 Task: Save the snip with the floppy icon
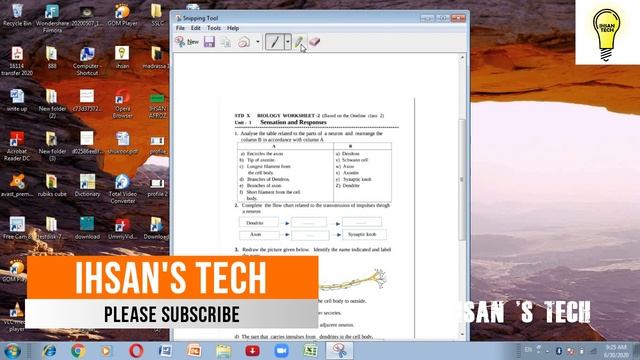[209, 42]
